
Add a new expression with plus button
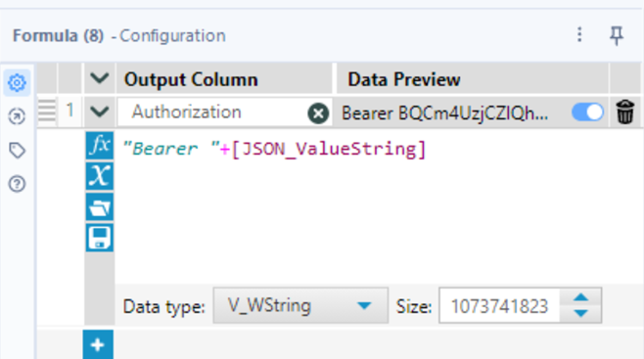98,344
